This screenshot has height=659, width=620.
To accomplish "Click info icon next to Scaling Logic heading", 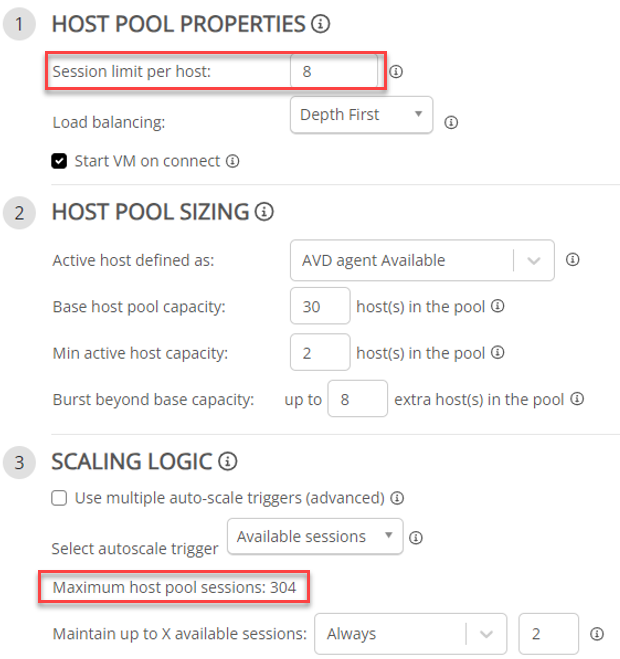I will click(x=227, y=461).
